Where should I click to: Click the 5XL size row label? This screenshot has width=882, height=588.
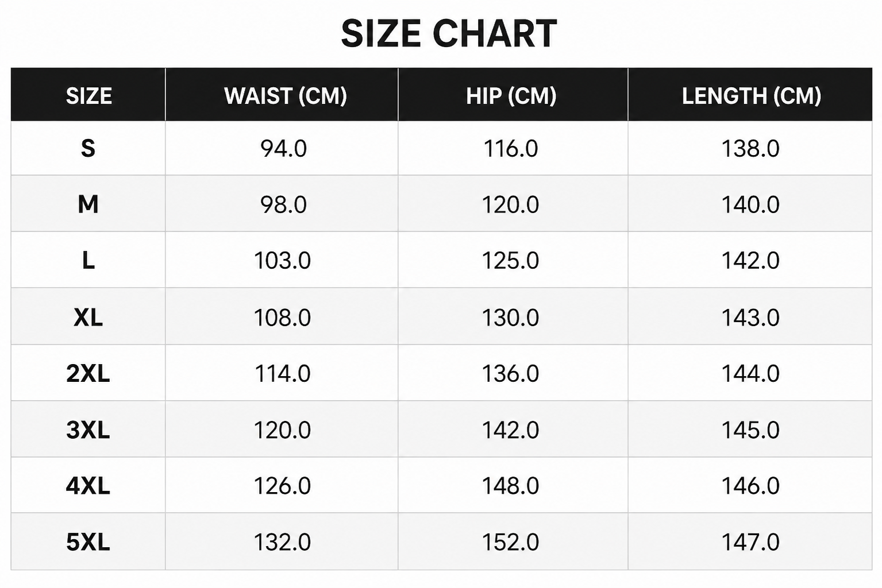(x=88, y=542)
